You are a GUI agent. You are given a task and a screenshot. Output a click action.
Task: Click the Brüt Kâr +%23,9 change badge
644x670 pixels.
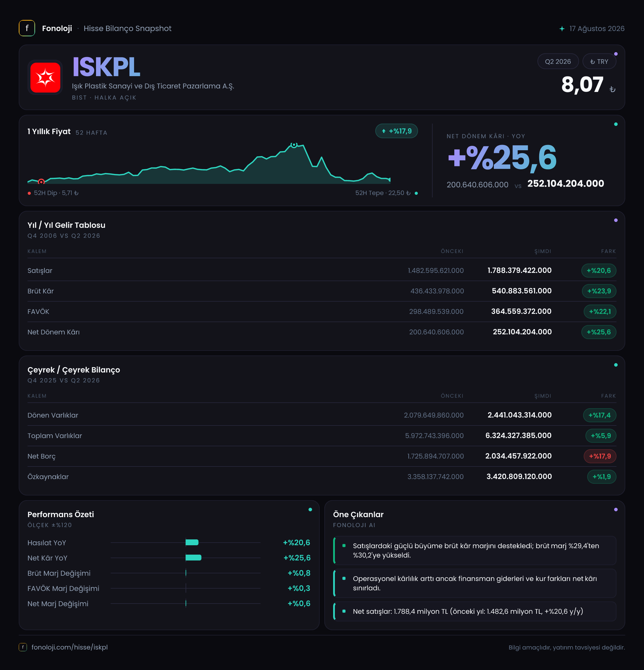coord(599,291)
